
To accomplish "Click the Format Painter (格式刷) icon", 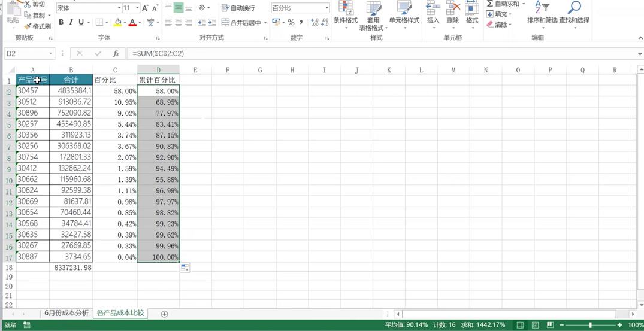I will tap(28, 26).
